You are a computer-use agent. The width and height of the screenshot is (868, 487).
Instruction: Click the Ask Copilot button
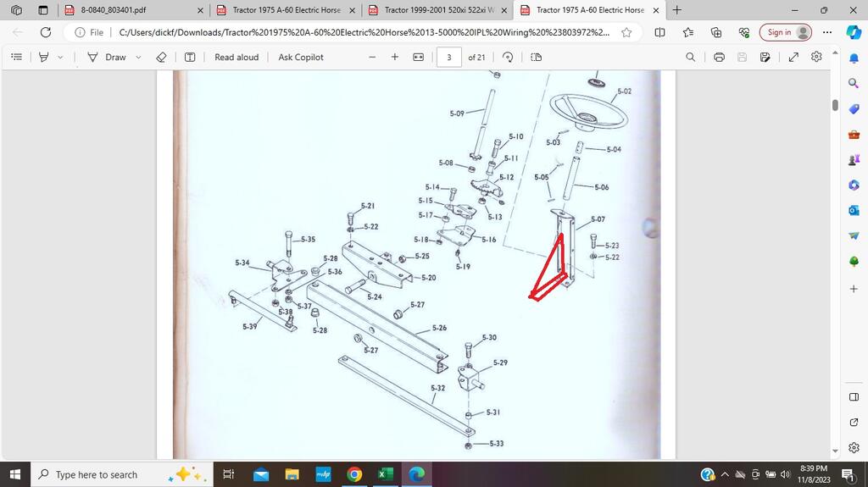tap(301, 57)
